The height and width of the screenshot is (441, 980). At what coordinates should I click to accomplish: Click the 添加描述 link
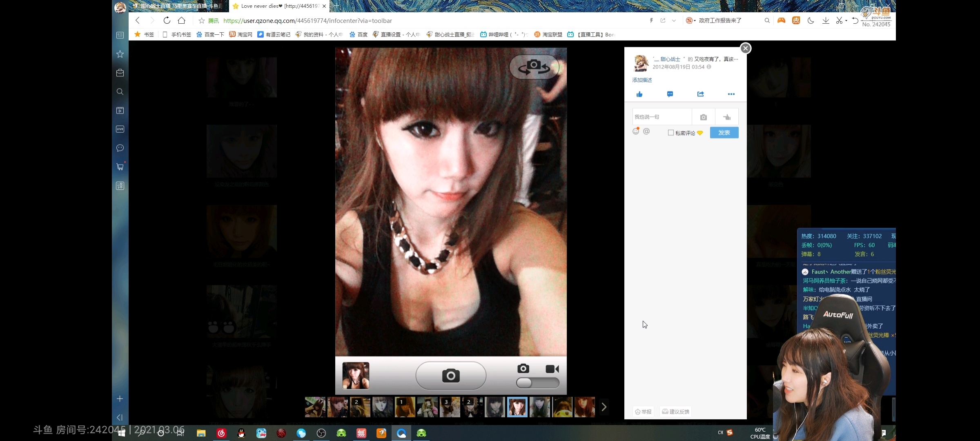tap(642, 80)
